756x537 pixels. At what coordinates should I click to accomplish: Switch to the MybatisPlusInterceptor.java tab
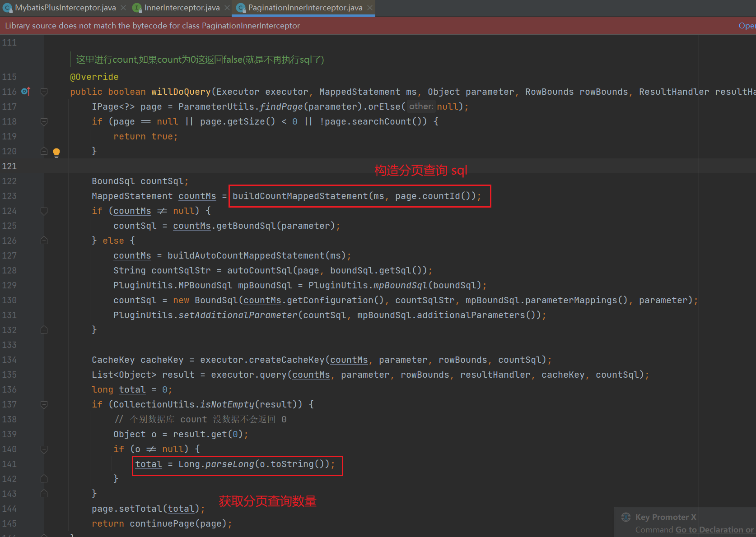65,8
